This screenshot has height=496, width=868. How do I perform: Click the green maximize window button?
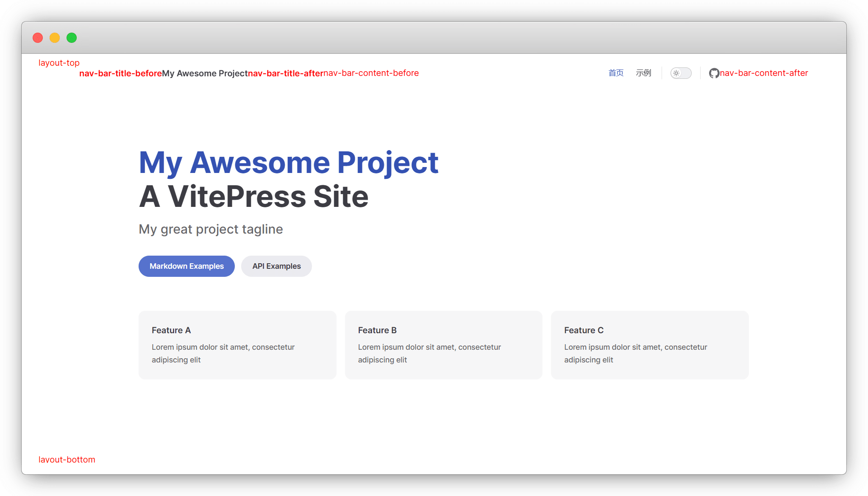(x=72, y=38)
